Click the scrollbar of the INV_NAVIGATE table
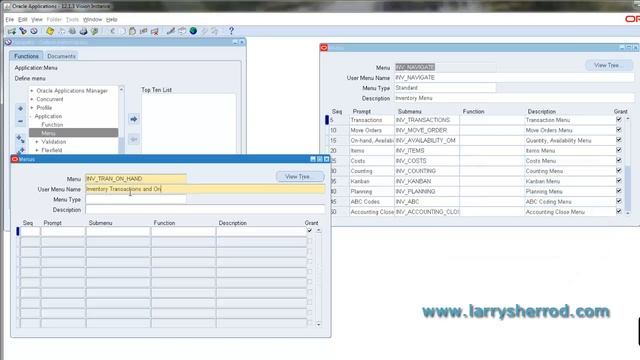The height and width of the screenshot is (360, 640). pos(628,165)
